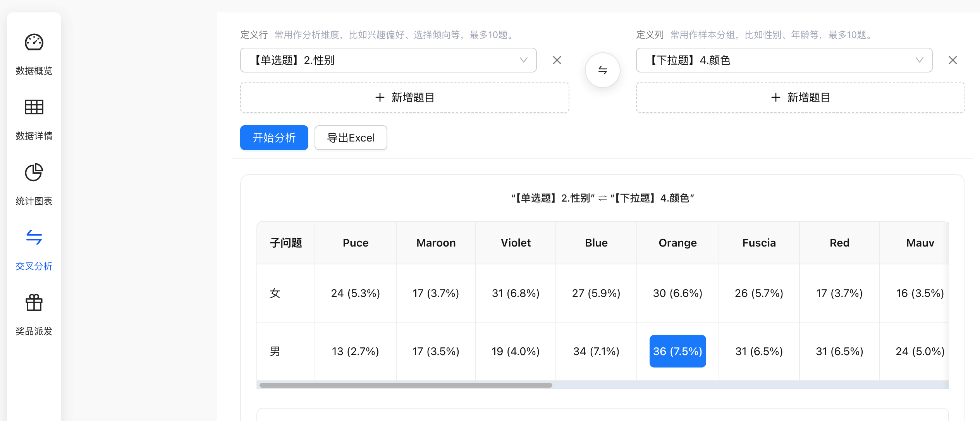The image size is (980, 421).
Task: Open the 数据详情 table icon
Action: [x=34, y=107]
